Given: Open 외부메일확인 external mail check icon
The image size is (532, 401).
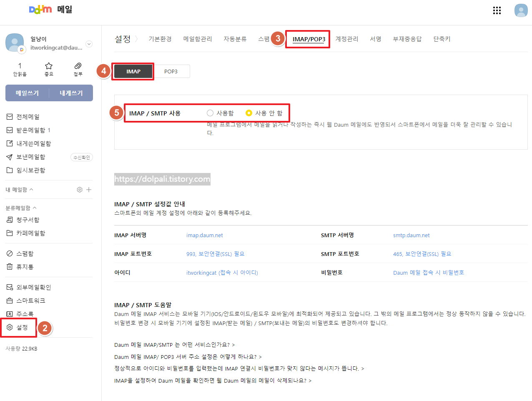Looking at the screenshot, I should [x=10, y=287].
